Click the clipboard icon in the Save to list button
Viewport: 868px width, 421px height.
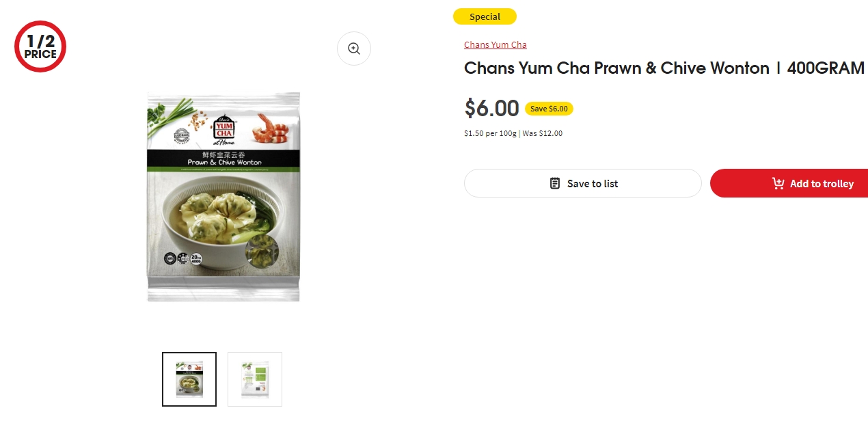pos(555,183)
